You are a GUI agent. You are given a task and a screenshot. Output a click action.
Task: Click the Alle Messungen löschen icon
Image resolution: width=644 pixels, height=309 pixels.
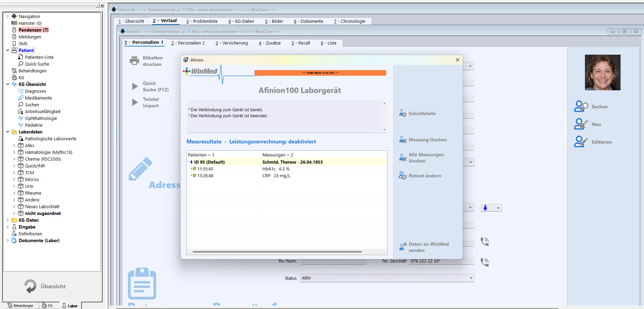(403, 158)
